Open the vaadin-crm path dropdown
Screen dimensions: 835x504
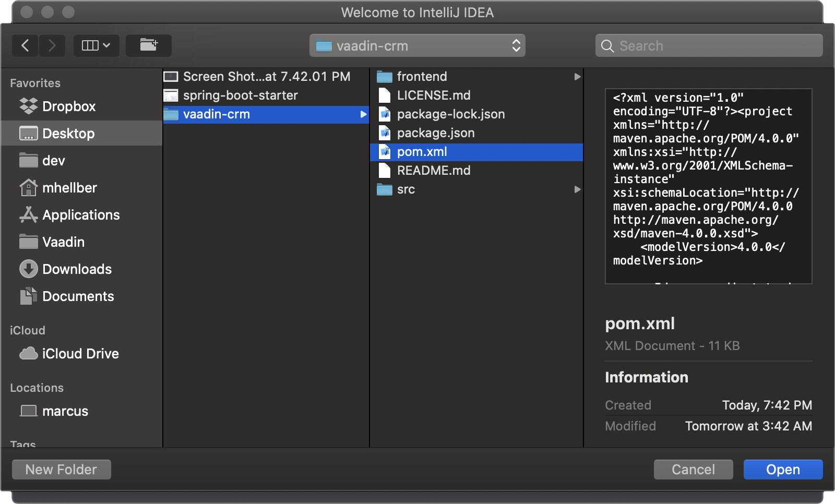[416, 45]
